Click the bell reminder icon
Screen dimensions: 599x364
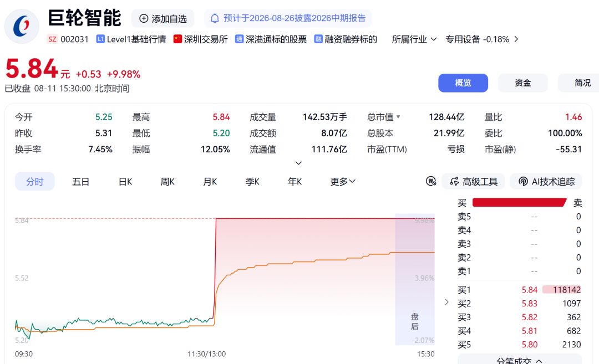tap(215, 18)
